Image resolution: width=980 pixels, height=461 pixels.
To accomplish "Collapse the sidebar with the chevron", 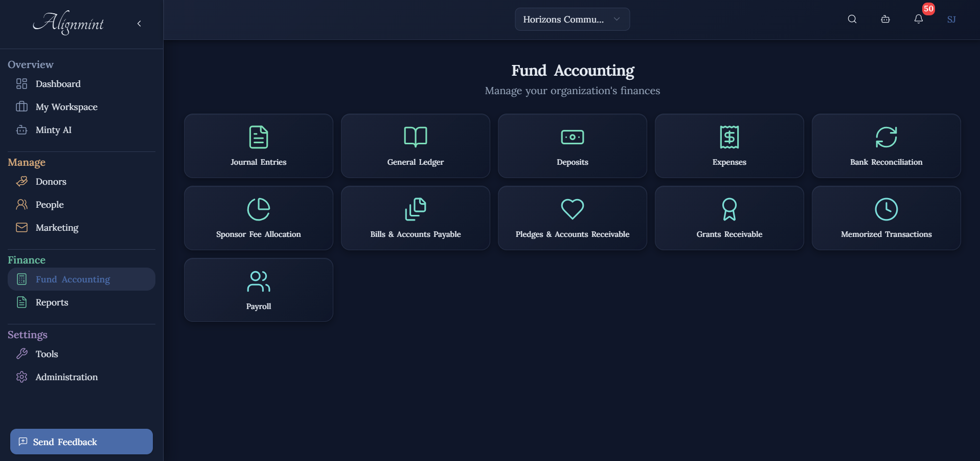I will click(x=139, y=24).
